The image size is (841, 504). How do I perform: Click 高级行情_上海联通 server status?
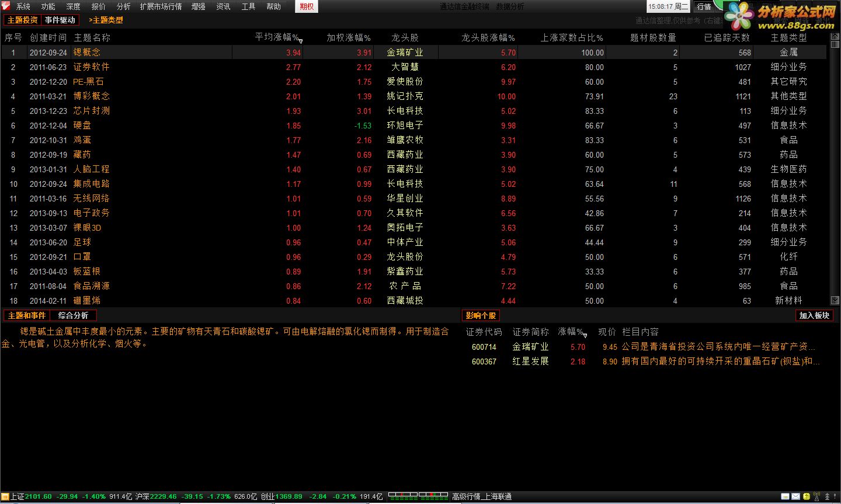[x=482, y=496]
